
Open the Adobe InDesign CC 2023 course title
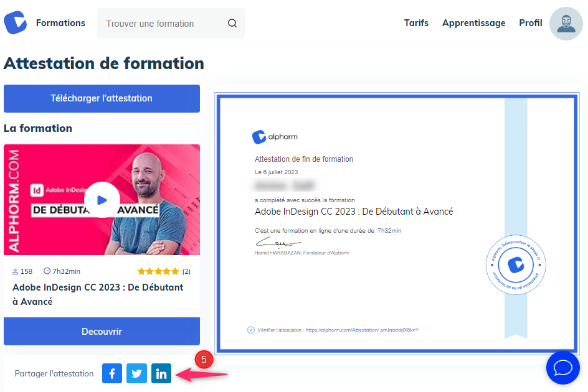click(x=98, y=294)
